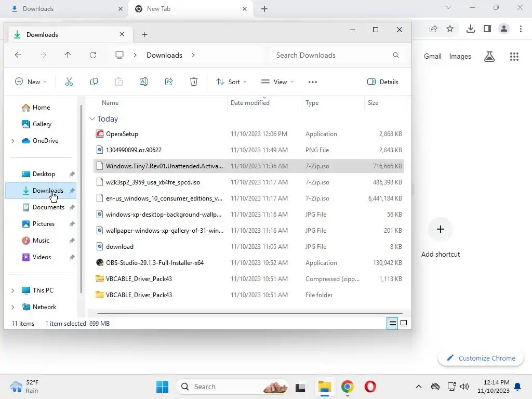Select Home in navigation pane

pyautogui.click(x=41, y=108)
